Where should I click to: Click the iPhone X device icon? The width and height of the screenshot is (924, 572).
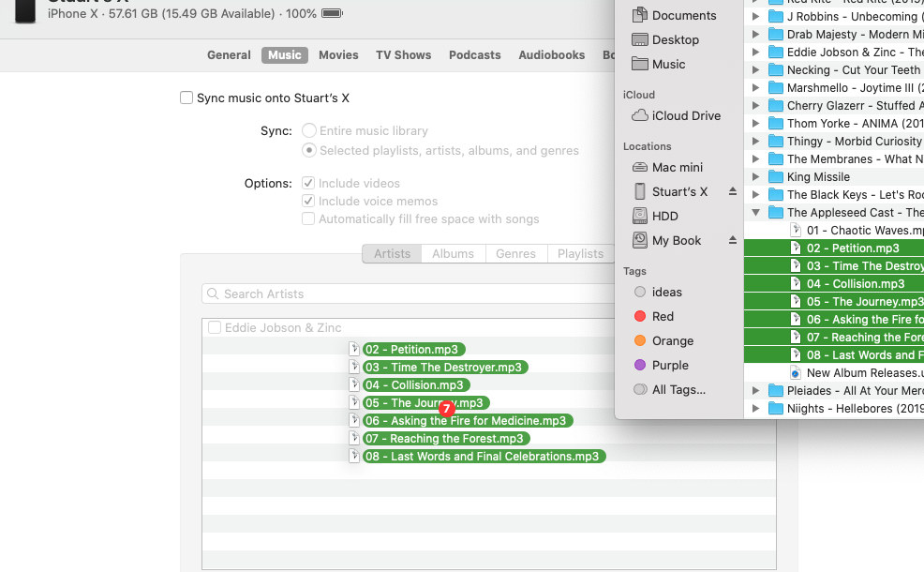tap(24, 10)
